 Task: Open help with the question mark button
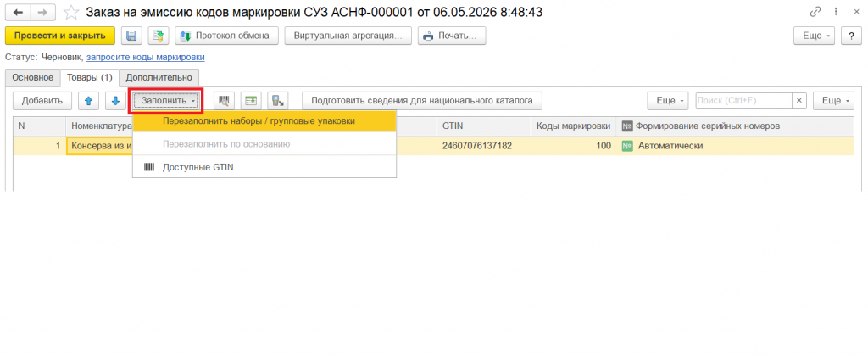tap(851, 36)
